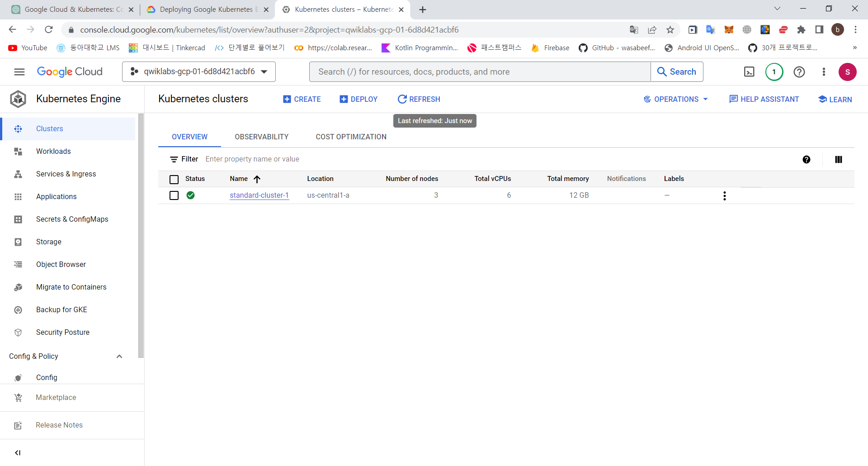Switch to the OVERVIEW tab
Viewport: 868px width, 466px height.
coord(189,137)
